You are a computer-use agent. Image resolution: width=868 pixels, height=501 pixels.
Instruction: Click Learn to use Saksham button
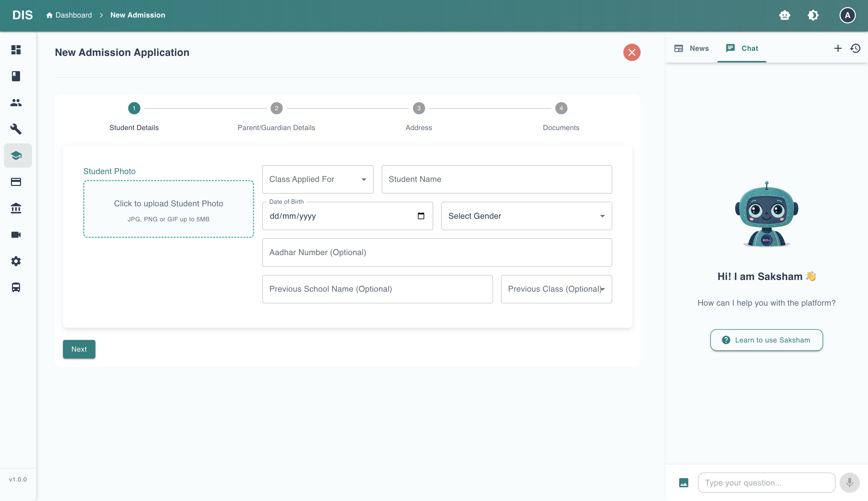766,340
